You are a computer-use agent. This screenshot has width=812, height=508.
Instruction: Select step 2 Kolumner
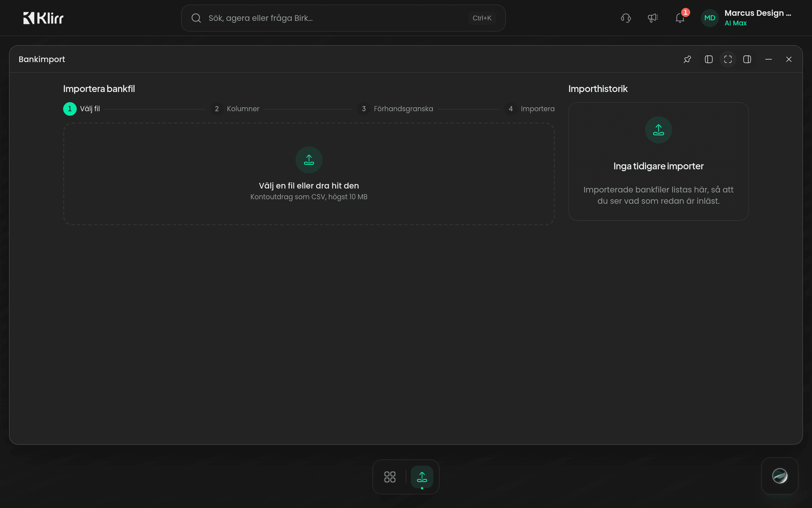click(235, 109)
